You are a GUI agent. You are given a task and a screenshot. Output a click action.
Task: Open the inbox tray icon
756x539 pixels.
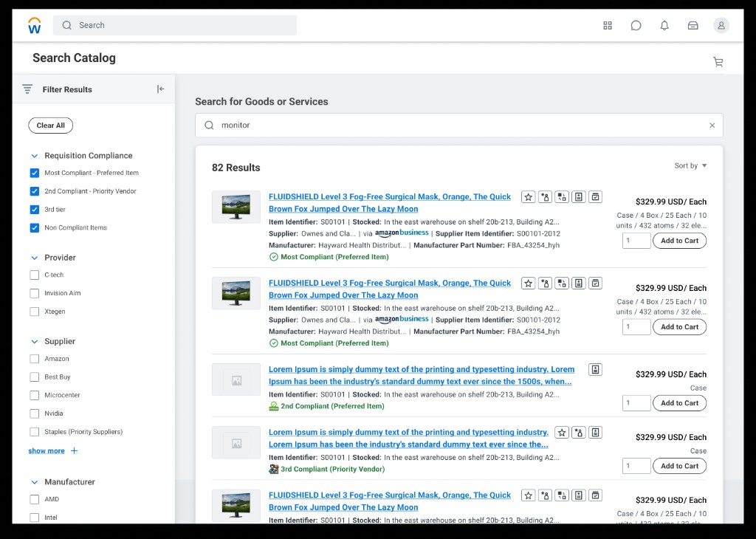pyautogui.click(x=693, y=26)
